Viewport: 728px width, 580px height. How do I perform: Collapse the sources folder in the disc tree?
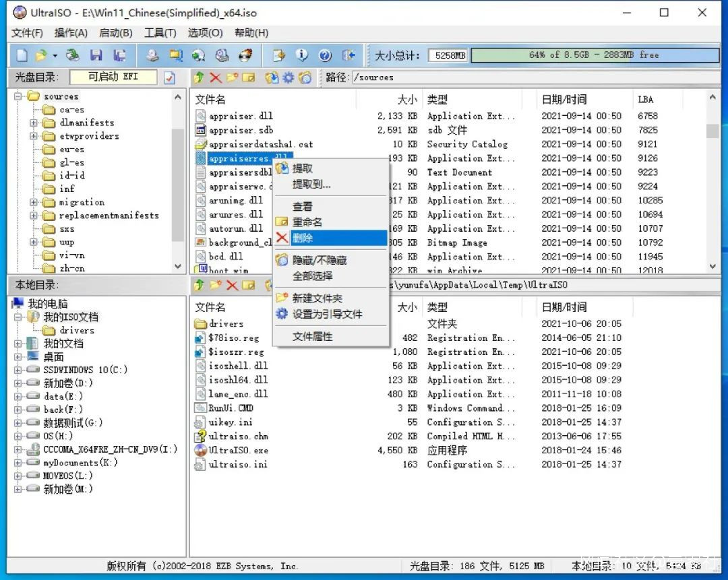18,96
